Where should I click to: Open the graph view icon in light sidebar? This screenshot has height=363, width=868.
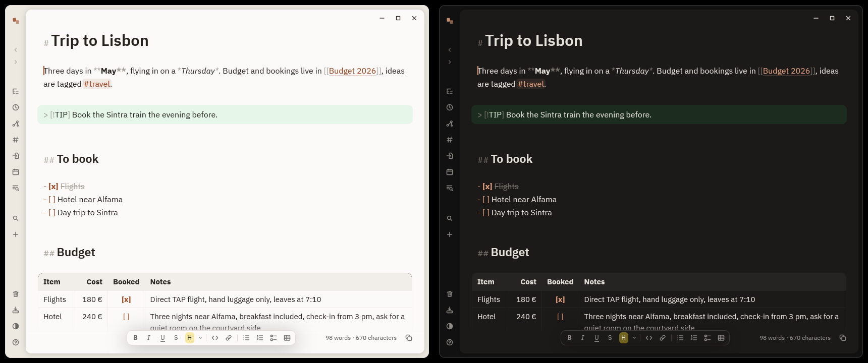16,124
